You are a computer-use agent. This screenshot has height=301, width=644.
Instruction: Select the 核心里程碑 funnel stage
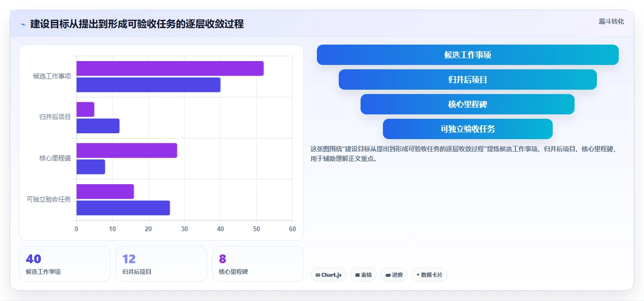pyautogui.click(x=468, y=104)
